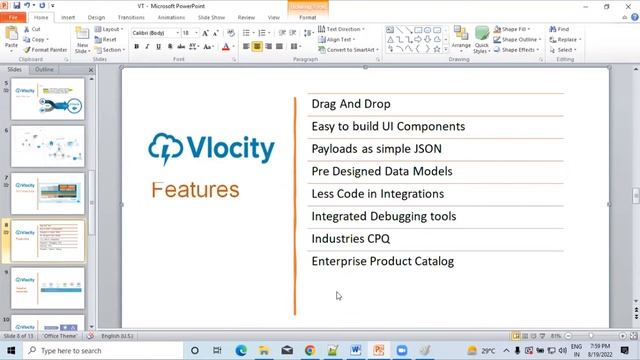Image resolution: width=640 pixels, height=360 pixels.
Task: Select the right arrow shape in gallery
Action: [418, 40]
